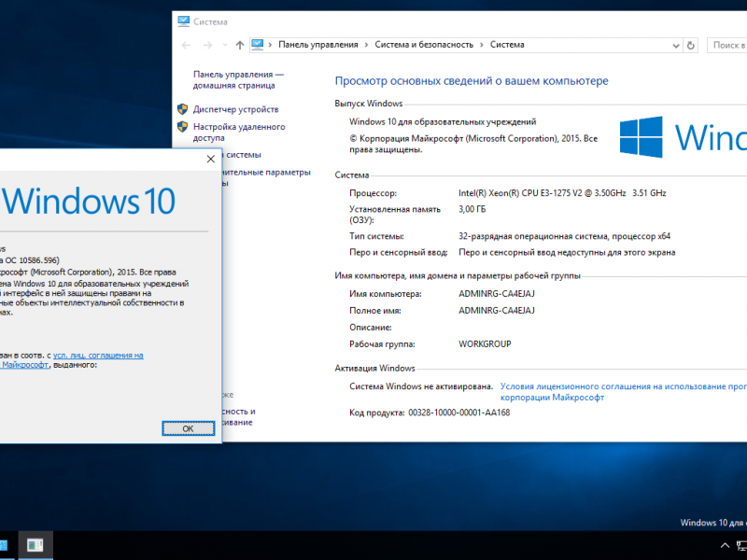
Task: Select the OS build 10586.596 text
Action: [x=29, y=260]
